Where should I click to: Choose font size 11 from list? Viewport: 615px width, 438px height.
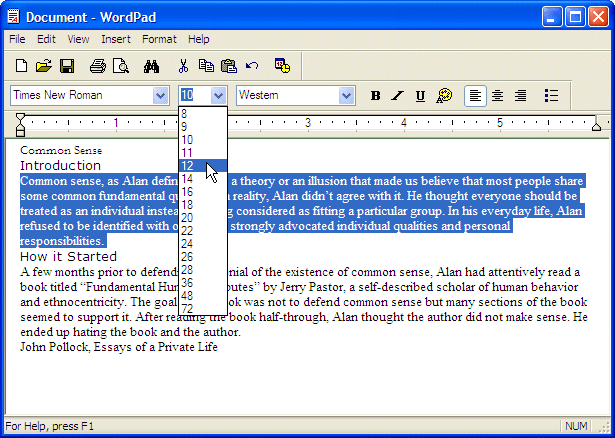coord(203,153)
